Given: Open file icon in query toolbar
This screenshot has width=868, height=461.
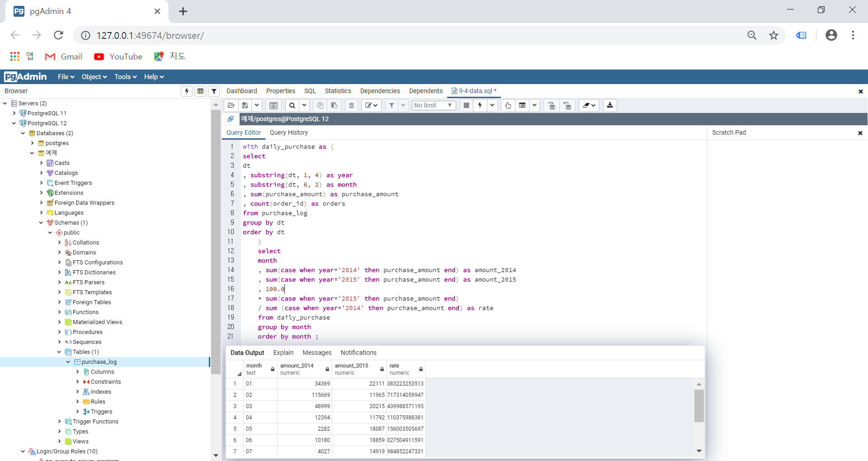Looking at the screenshot, I should pos(231,105).
